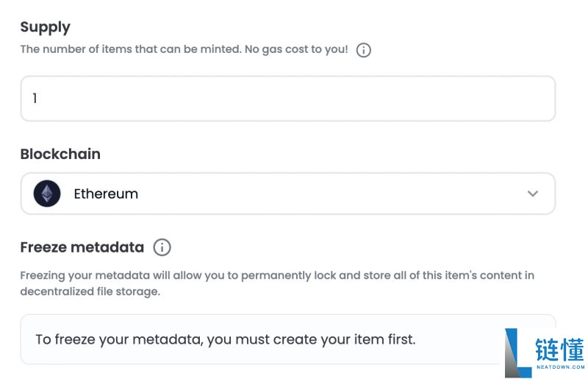Click the Freeze metadata heading text
Screen dimensions: 588x379
click(82, 247)
